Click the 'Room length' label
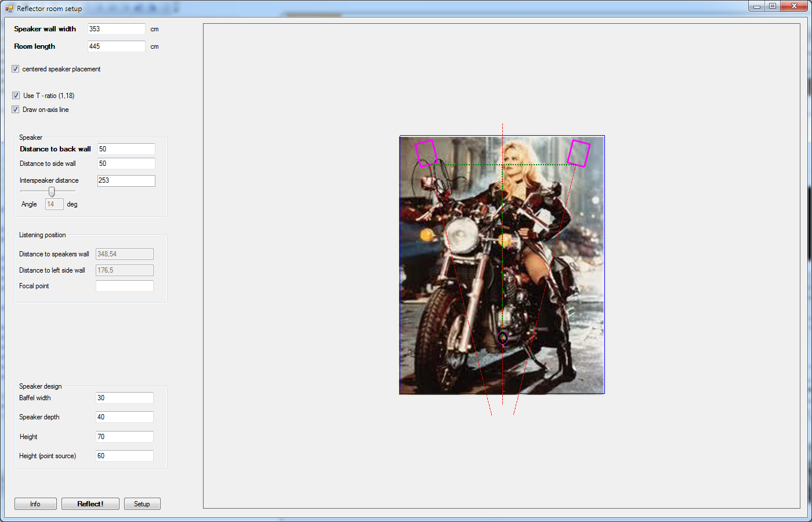This screenshot has height=522, width=812. click(x=35, y=46)
